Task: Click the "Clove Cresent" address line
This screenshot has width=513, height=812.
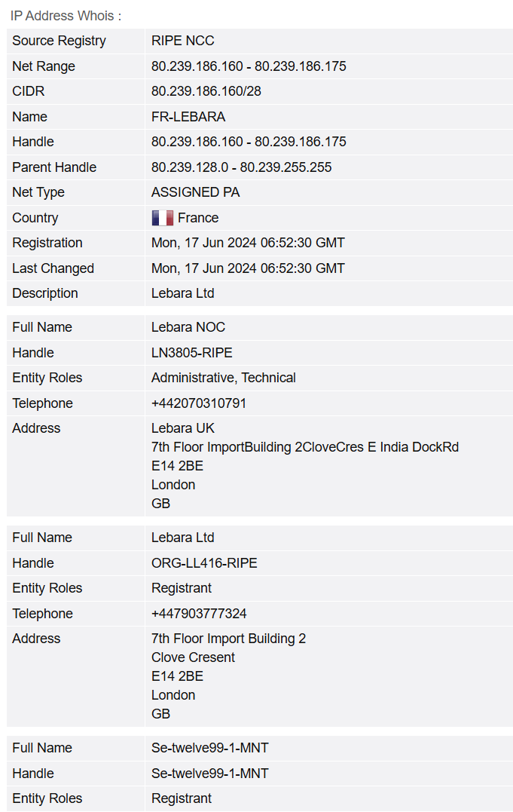Action: (193, 657)
